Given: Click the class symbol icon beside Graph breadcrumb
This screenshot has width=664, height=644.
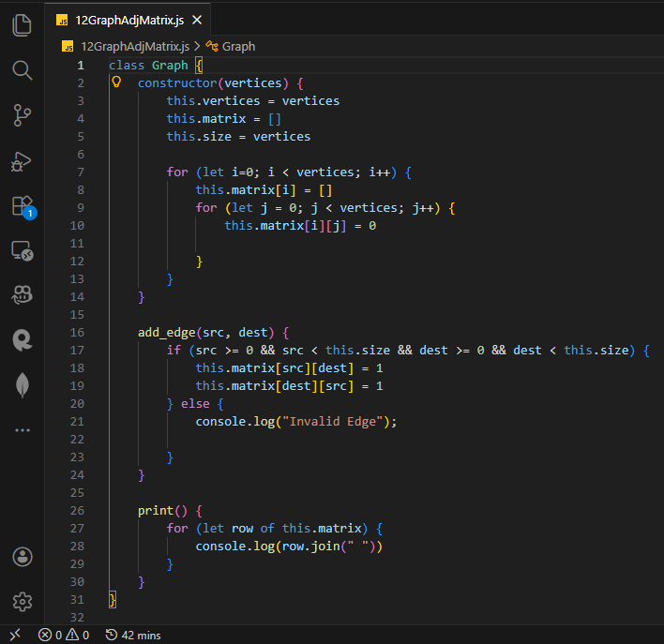Looking at the screenshot, I should pos(212,46).
